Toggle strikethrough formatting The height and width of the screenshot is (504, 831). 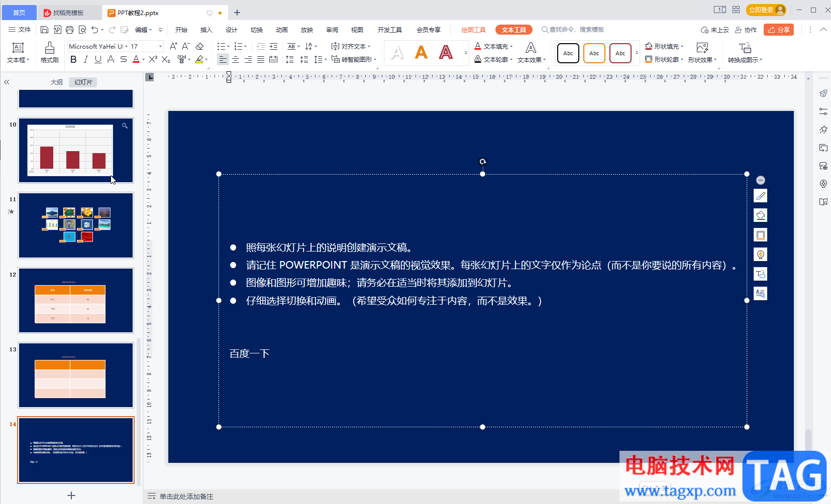point(111,59)
